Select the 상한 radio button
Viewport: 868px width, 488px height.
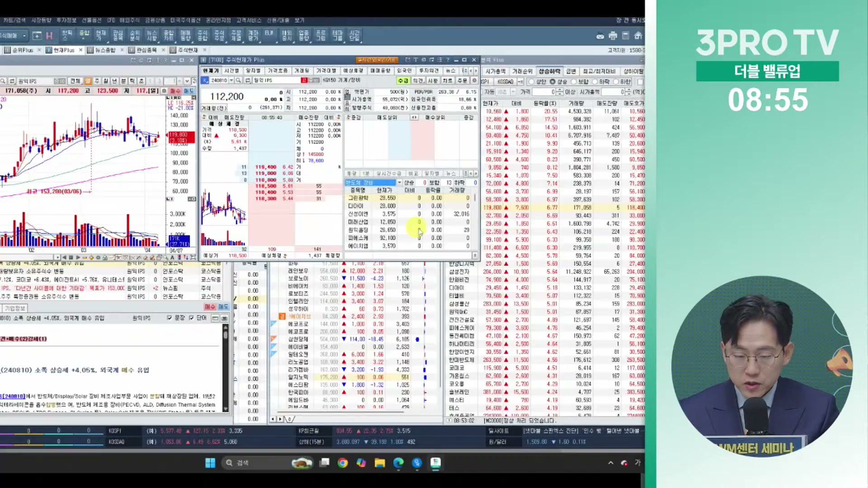point(532,82)
